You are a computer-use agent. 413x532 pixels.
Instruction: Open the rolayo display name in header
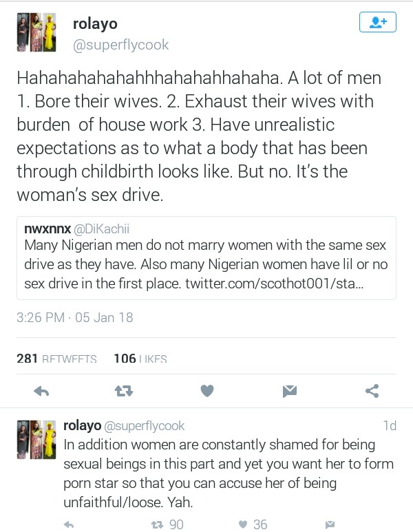point(95,24)
